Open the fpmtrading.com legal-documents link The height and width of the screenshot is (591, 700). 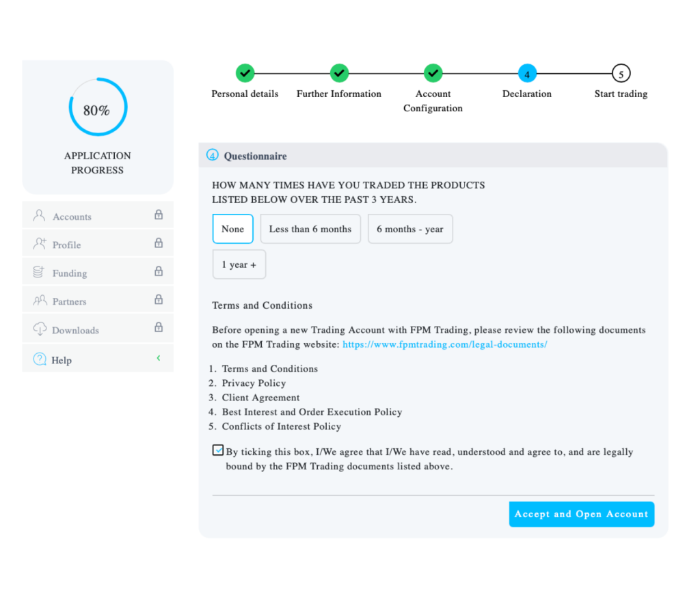tap(444, 344)
